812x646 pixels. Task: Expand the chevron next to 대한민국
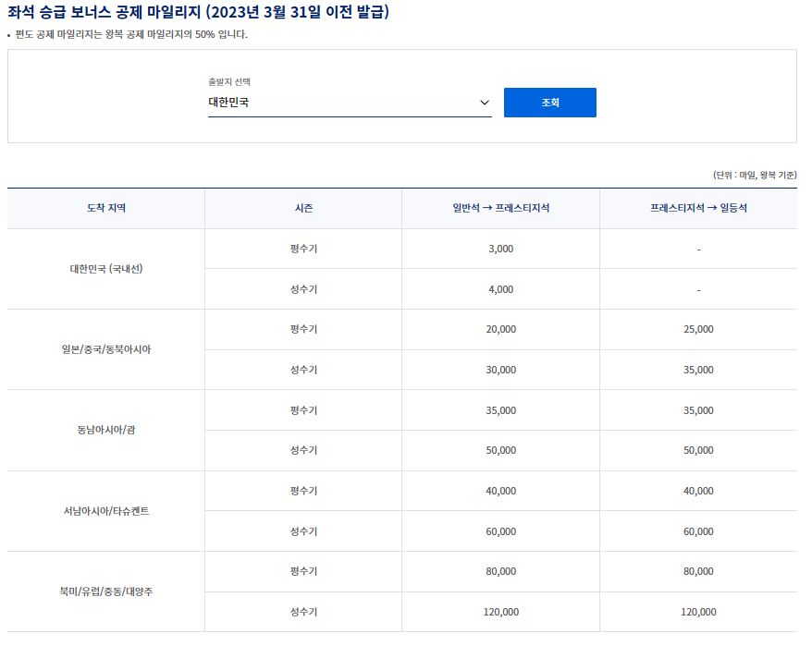[484, 102]
